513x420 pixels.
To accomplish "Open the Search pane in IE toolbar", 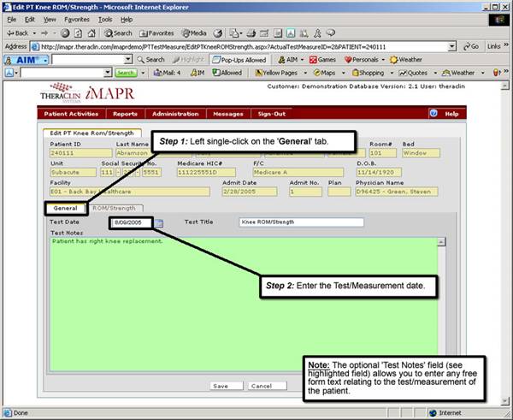I will 118,33.
